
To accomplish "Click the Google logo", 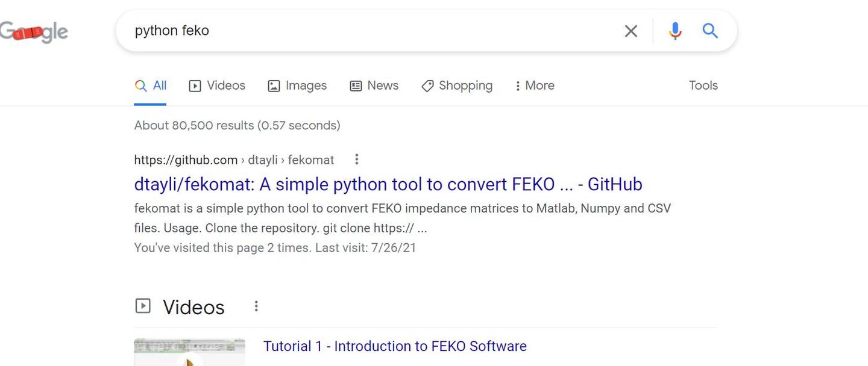I will (33, 30).
